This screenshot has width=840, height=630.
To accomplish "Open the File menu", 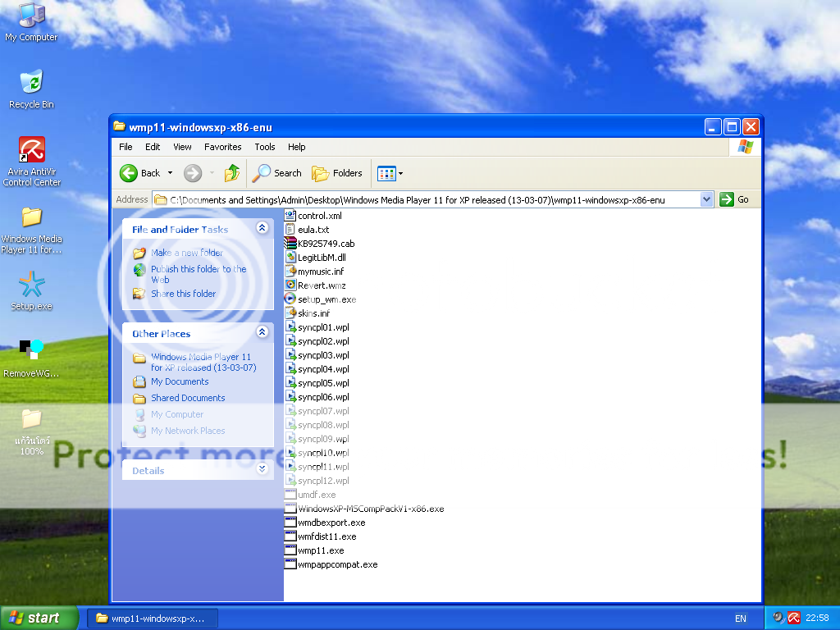I will pyautogui.click(x=126, y=147).
